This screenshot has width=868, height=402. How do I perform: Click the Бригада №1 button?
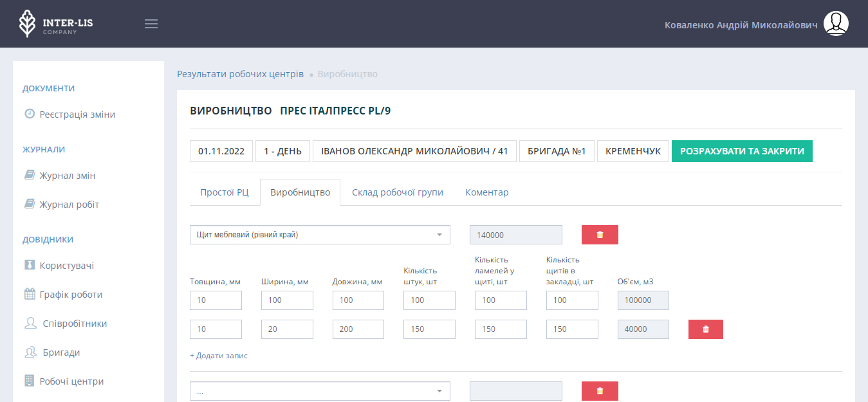click(x=557, y=151)
